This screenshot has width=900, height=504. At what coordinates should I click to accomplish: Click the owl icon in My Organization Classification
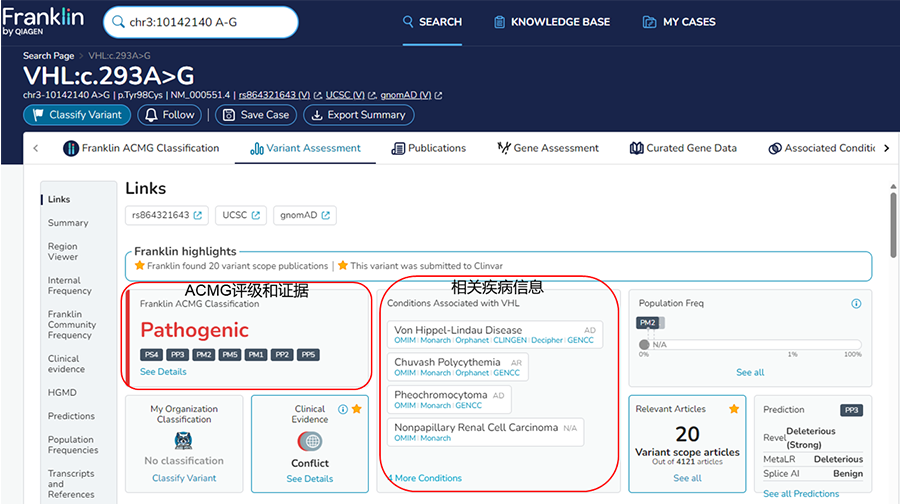(184, 441)
